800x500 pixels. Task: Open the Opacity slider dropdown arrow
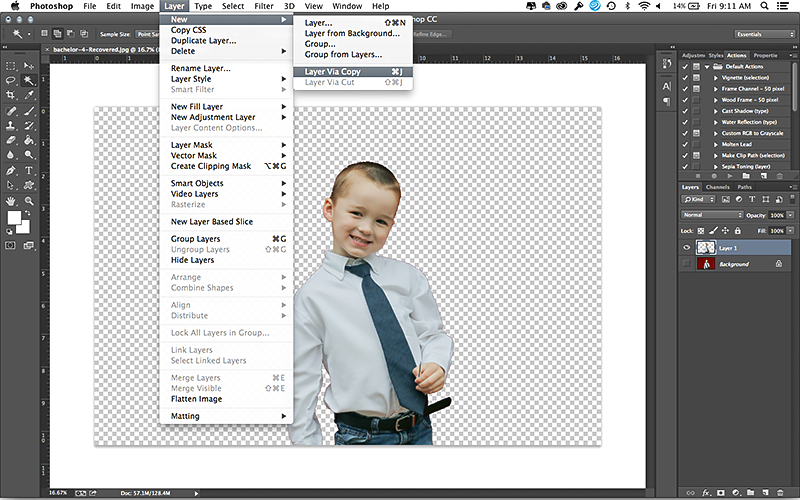coord(790,215)
